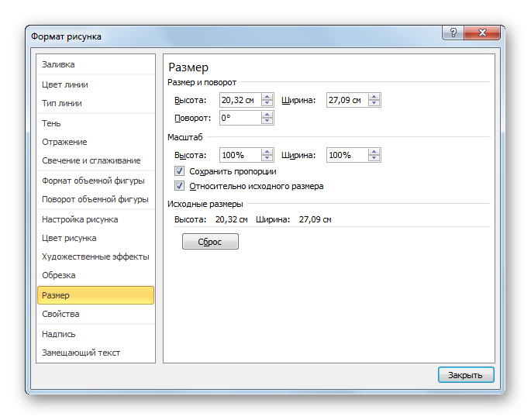The height and width of the screenshot is (420, 531).
Task: Toggle Относительно исходного размера checkbox
Action: (180, 186)
